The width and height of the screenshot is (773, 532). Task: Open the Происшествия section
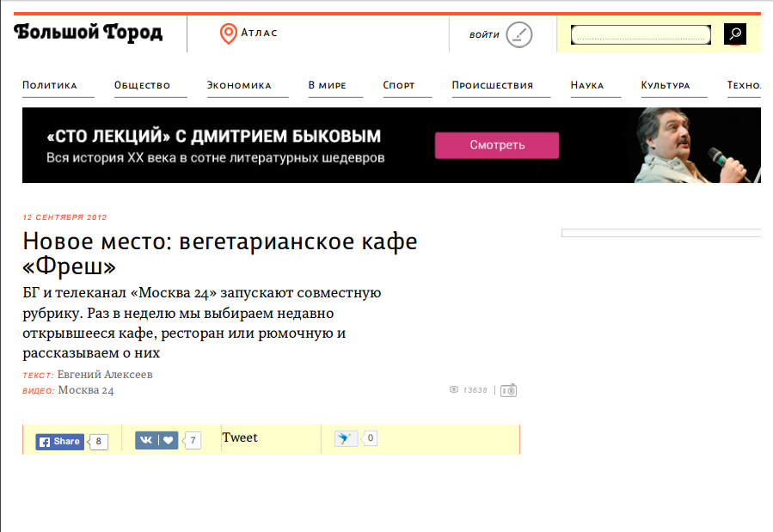(x=493, y=85)
